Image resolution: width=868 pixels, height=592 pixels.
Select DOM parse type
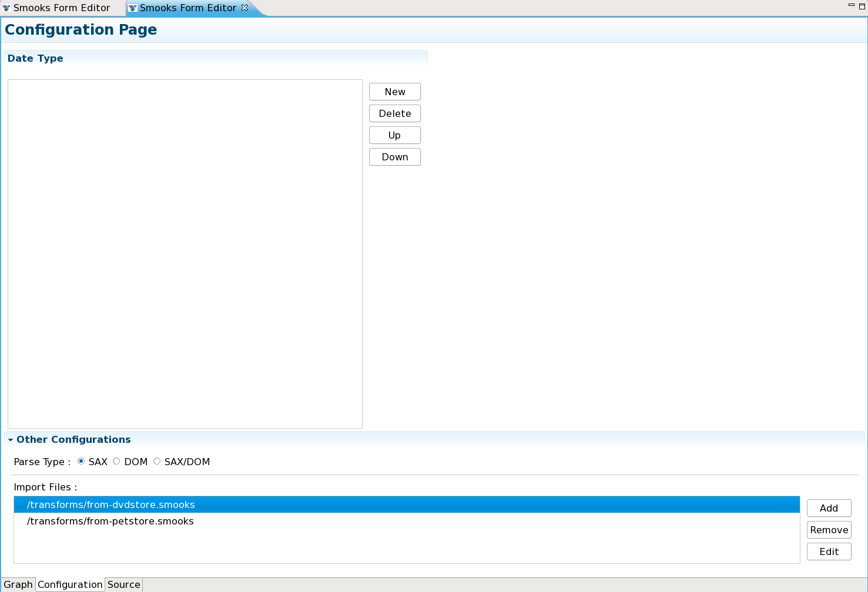[116, 461]
